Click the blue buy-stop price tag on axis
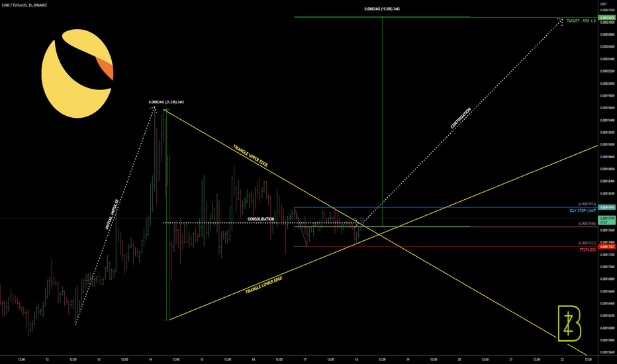617x364 pixels. (x=607, y=207)
